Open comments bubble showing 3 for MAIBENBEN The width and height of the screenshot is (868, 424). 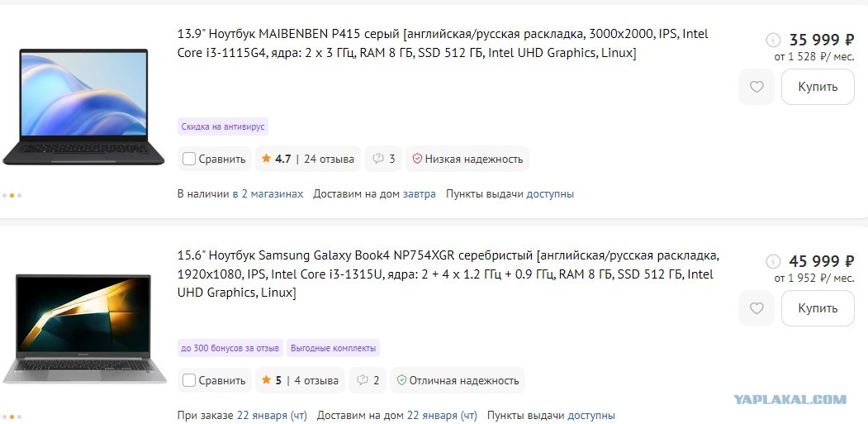click(384, 159)
